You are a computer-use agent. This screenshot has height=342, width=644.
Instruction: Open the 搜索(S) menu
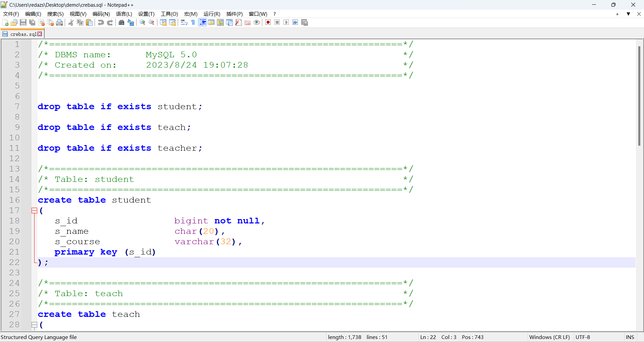pyautogui.click(x=55, y=14)
